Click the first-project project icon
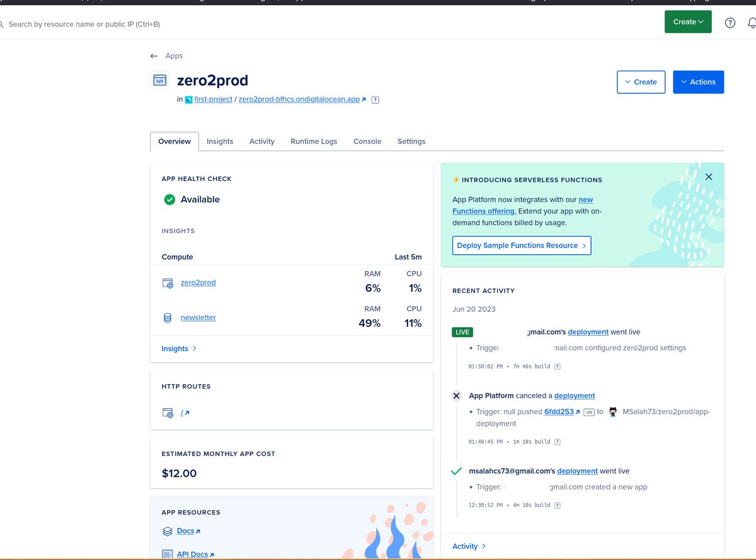The height and width of the screenshot is (560, 756). point(188,100)
